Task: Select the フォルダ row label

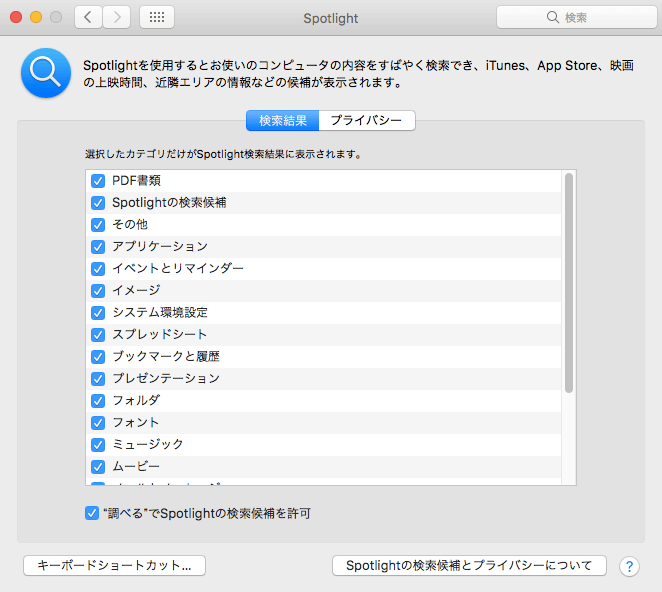Action: [x=136, y=400]
